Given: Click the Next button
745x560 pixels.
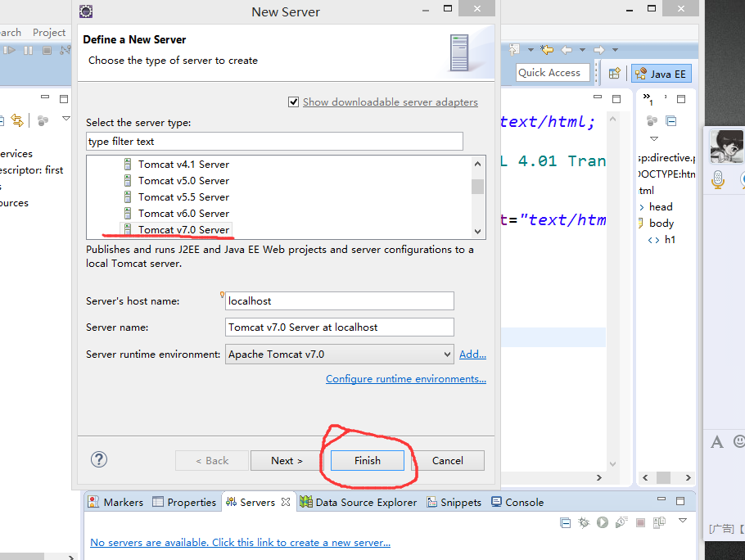Looking at the screenshot, I should [x=287, y=461].
